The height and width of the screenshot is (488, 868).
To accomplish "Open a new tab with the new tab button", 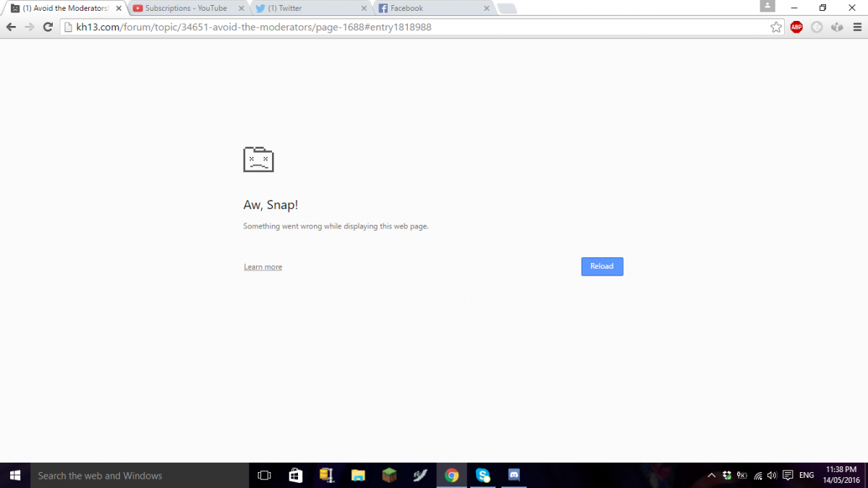I will point(507,9).
